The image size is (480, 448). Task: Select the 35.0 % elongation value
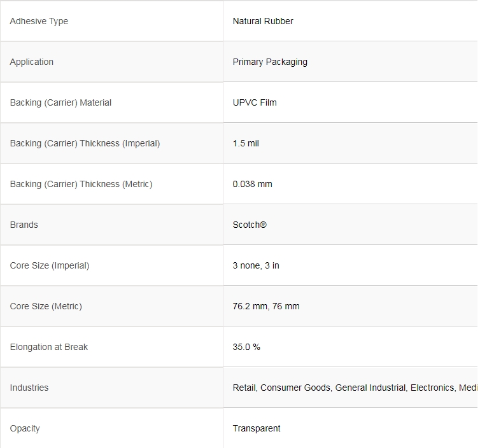[246, 347]
